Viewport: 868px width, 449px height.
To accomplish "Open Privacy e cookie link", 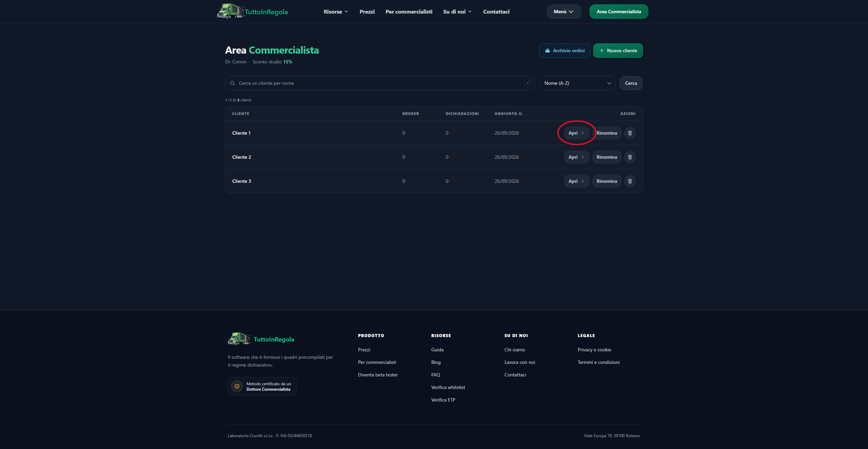I will (x=594, y=350).
